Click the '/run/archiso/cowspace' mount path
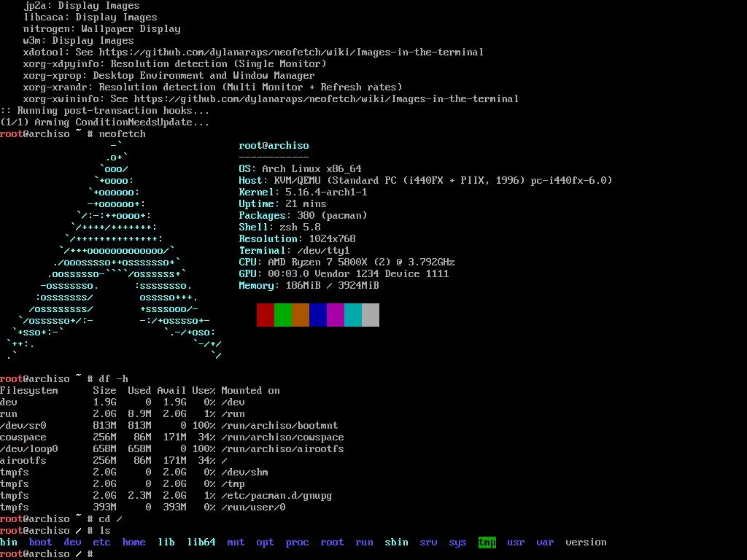The image size is (747, 560). click(282, 437)
